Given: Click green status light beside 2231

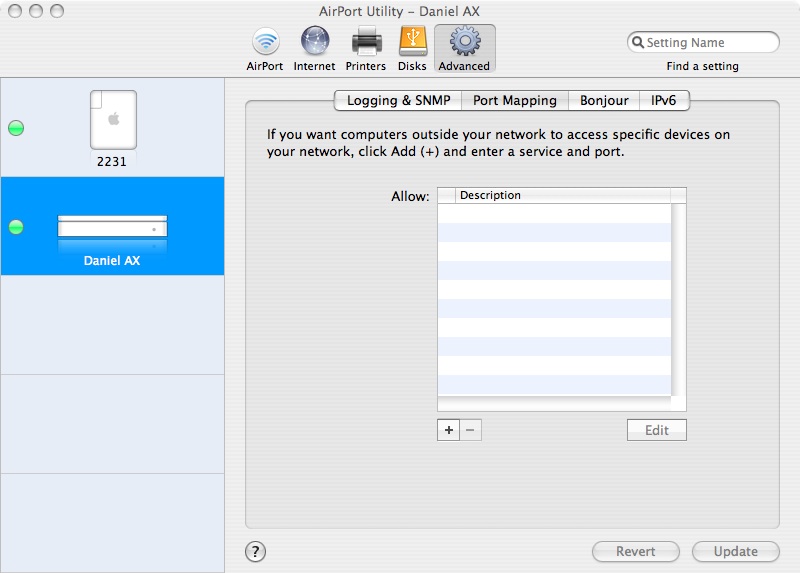Looking at the screenshot, I should tap(16, 128).
